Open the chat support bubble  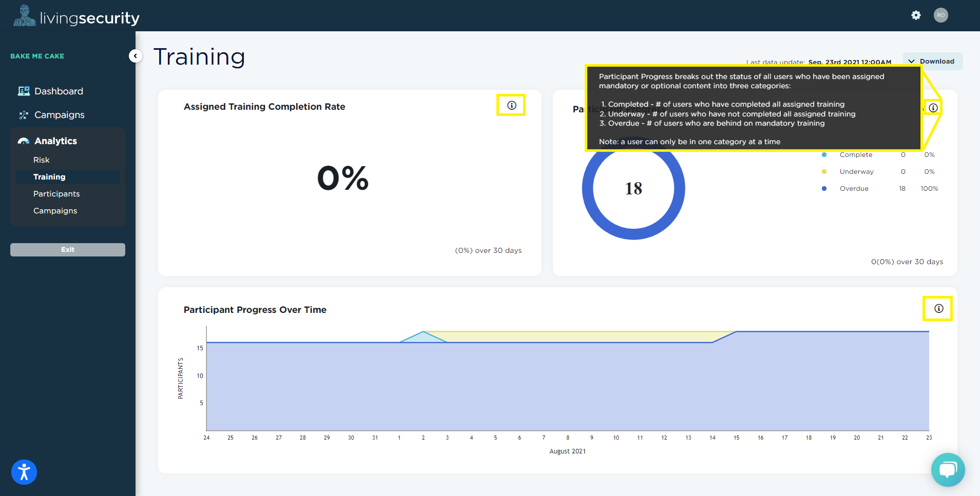tap(948, 469)
